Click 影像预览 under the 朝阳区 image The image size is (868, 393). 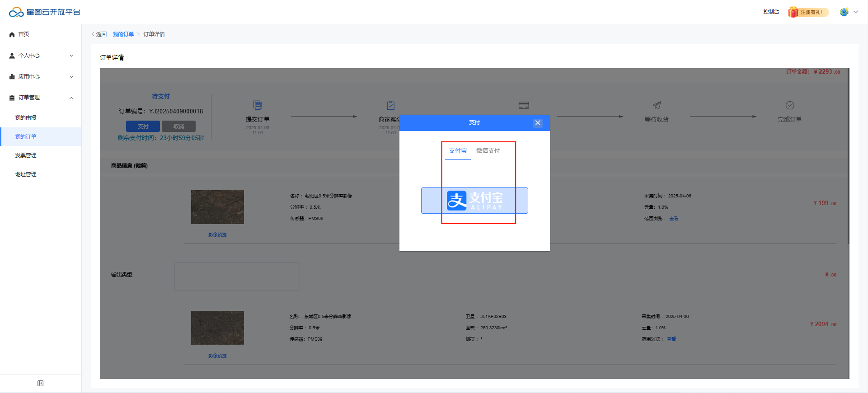click(217, 235)
